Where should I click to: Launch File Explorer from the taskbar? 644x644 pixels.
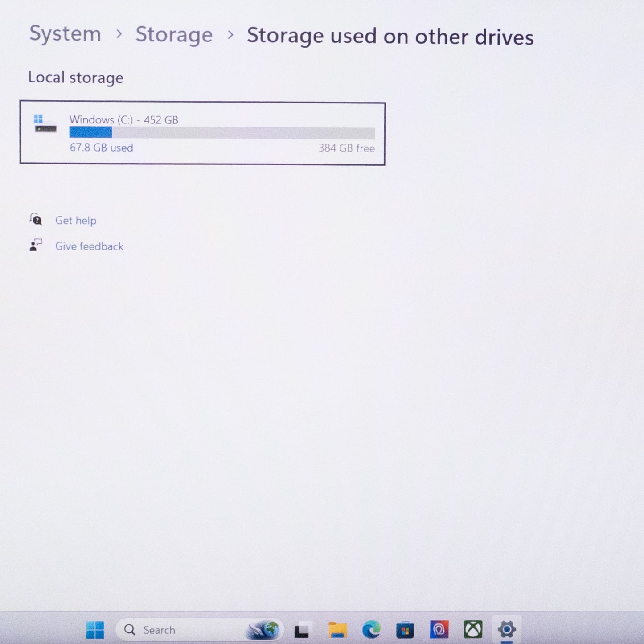pyautogui.click(x=337, y=630)
